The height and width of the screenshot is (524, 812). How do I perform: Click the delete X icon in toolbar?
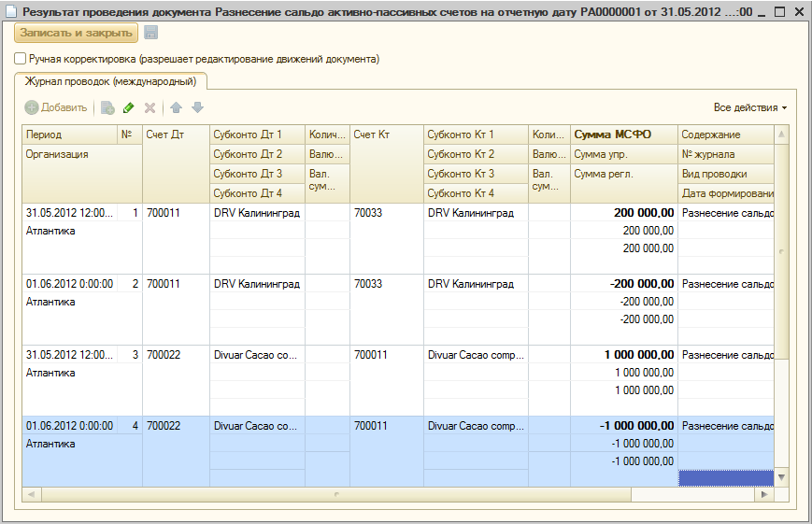point(150,107)
